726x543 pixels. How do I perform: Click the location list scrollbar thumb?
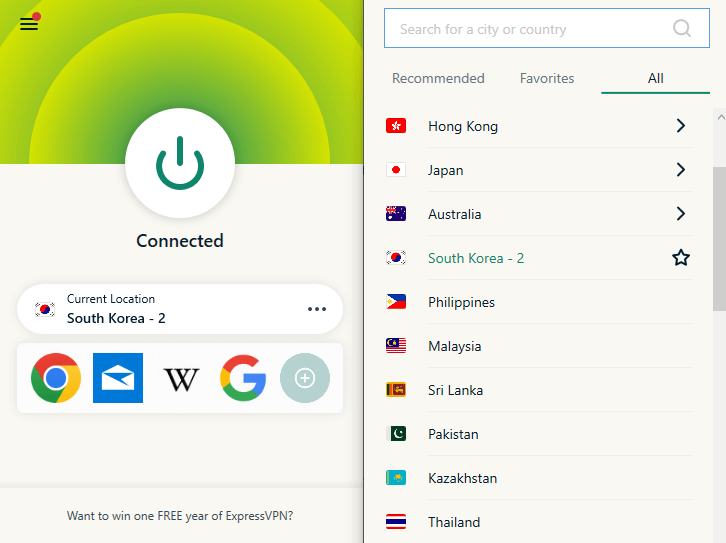(719, 239)
